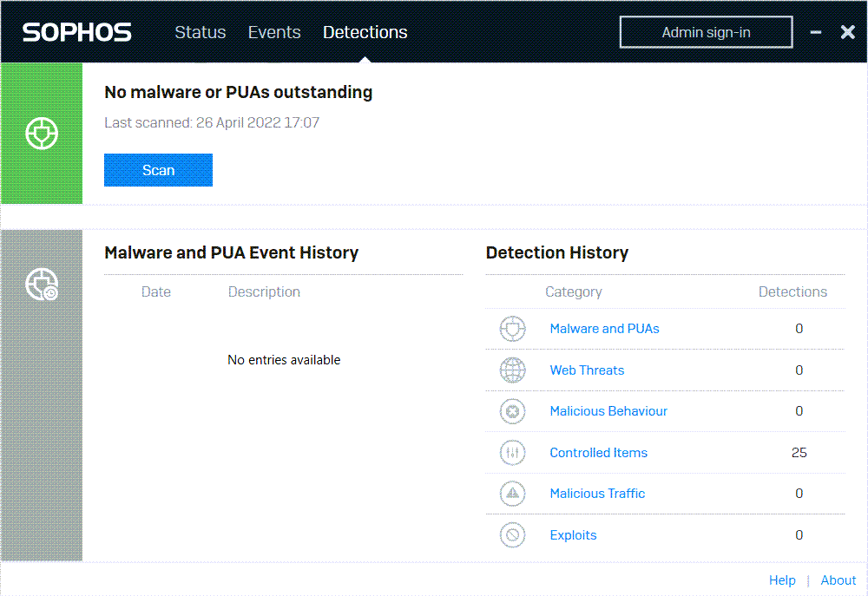The width and height of the screenshot is (868, 596).
Task: Click the Controlled Items sliders icon
Action: coord(513,453)
